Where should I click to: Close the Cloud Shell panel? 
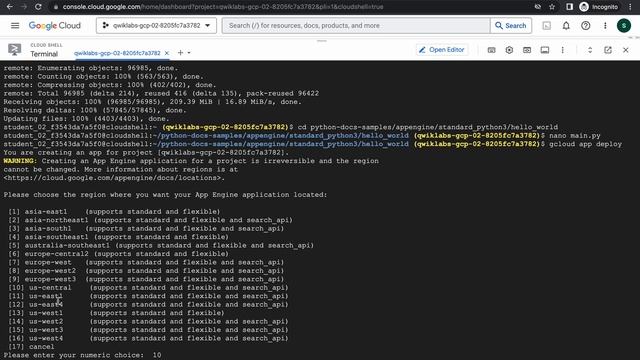coord(626,50)
